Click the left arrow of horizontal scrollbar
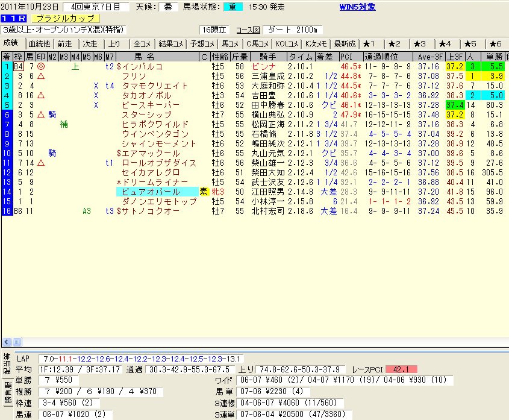The width and height of the screenshot is (509, 420). [7, 342]
